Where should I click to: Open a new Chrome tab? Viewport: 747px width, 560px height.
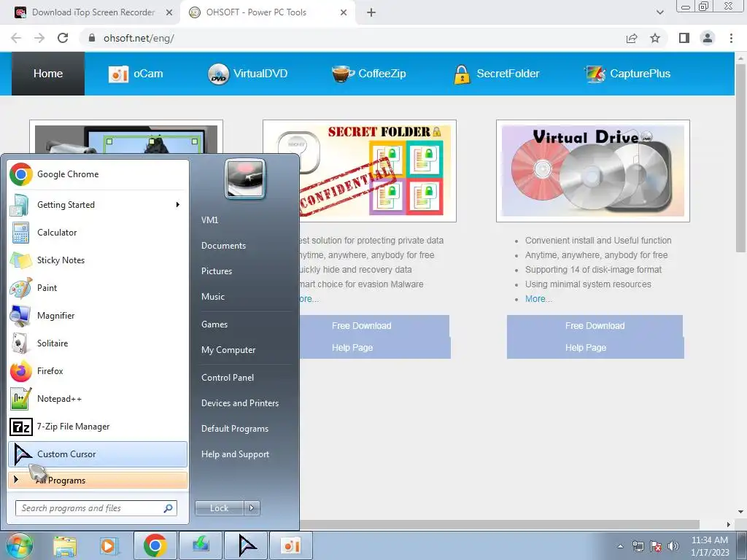(371, 12)
